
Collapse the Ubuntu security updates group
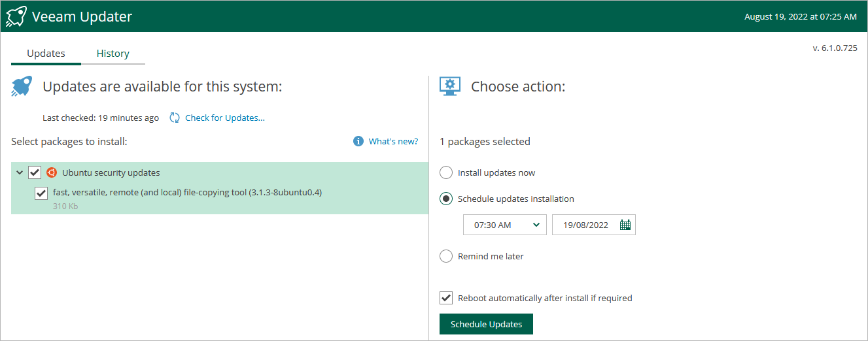(x=20, y=172)
